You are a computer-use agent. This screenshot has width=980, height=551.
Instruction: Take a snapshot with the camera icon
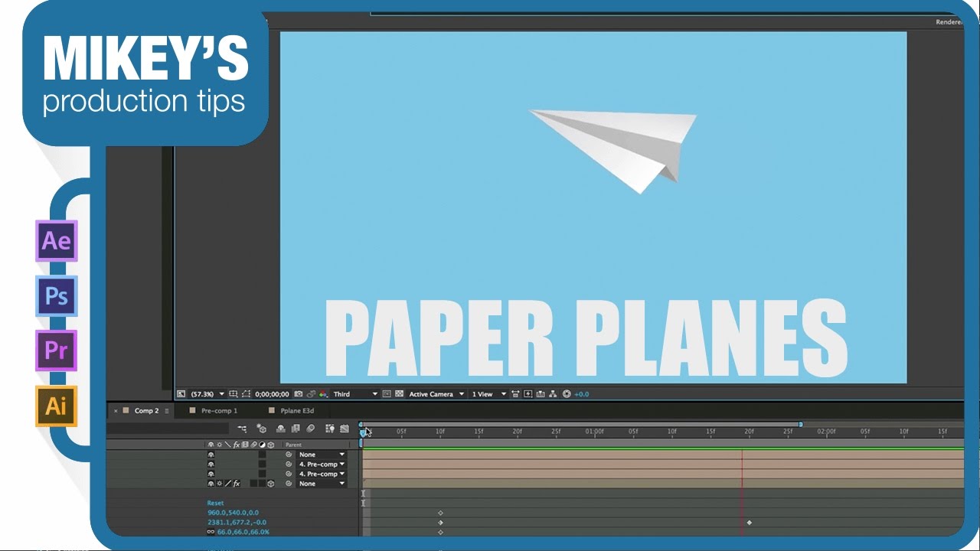299,394
